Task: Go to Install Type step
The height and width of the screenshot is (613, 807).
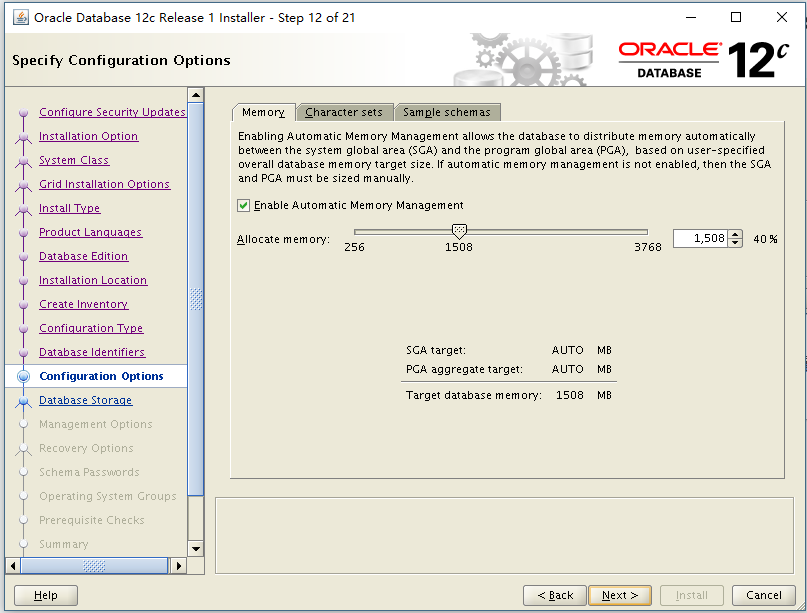Action: tap(69, 208)
